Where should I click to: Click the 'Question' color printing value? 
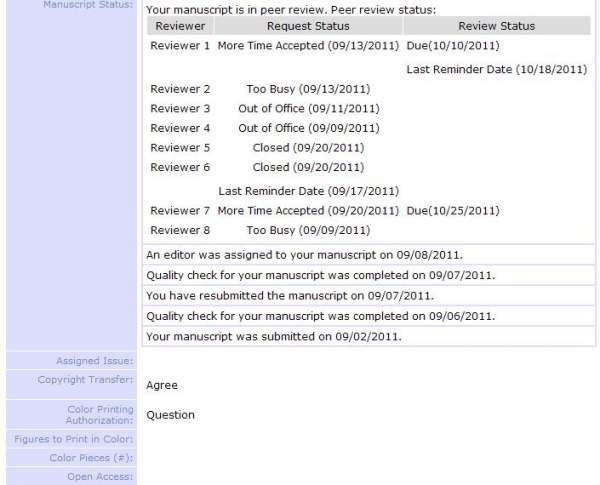171,415
